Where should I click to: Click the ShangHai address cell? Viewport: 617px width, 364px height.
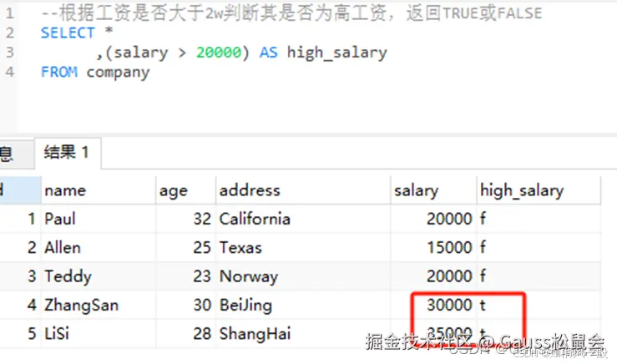(x=303, y=334)
